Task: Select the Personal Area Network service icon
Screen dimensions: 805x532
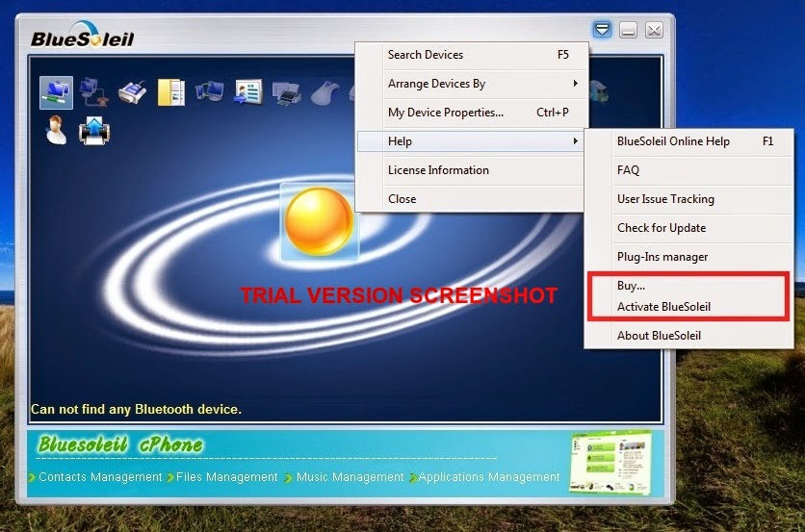Action: (56, 92)
